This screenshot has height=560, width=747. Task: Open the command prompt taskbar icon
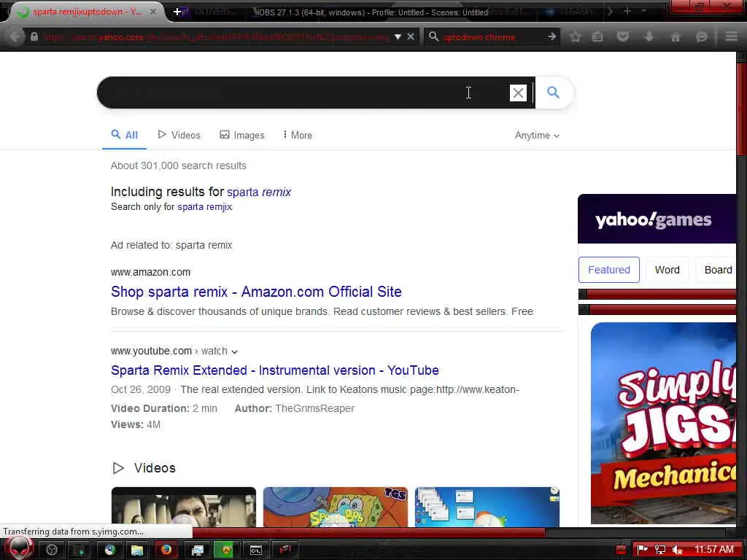tap(256, 550)
